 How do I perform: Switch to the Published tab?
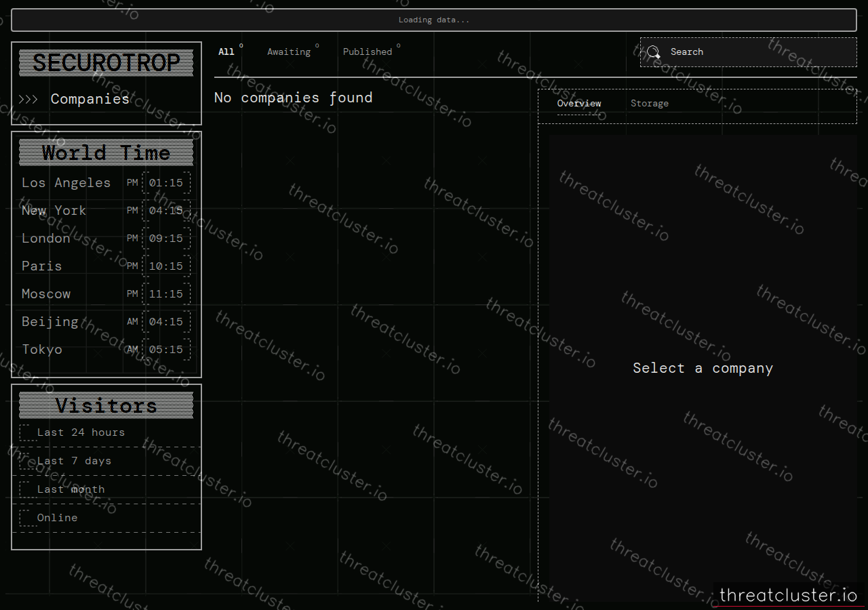click(x=368, y=52)
